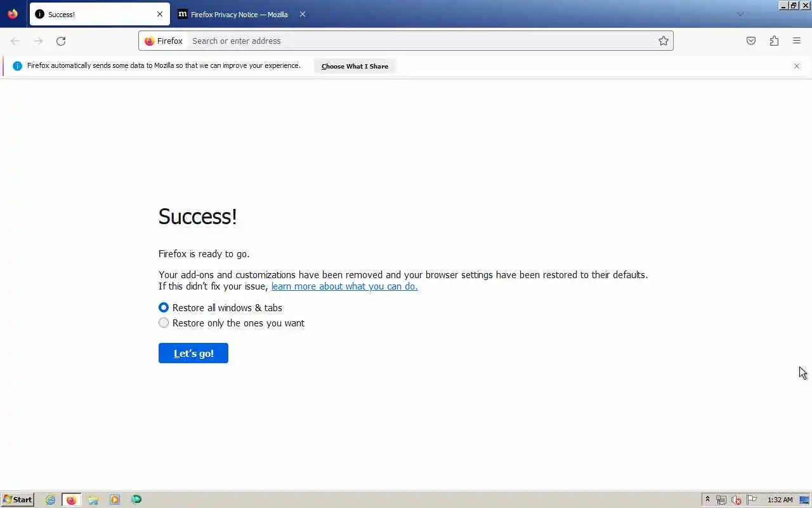Switch to the Success! tab
This screenshot has width=812, height=508.
click(x=100, y=14)
